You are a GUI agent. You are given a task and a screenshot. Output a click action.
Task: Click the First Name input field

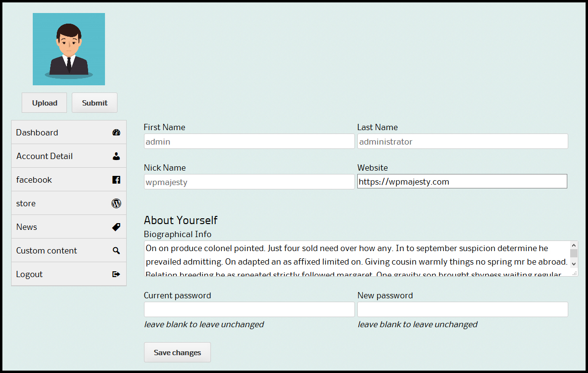coord(249,142)
